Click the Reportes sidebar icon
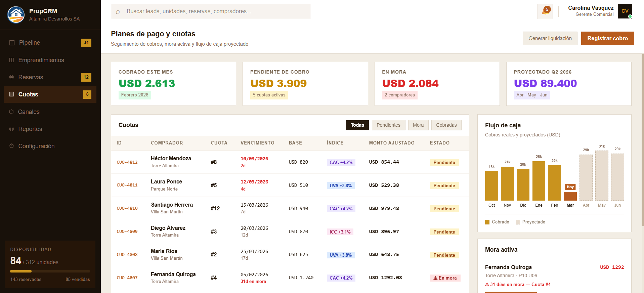Screen dimensions: 644x293 (x=11, y=129)
